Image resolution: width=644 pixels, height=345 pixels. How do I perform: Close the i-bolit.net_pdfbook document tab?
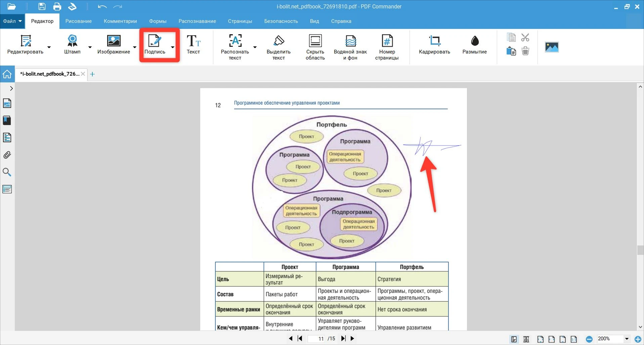pyautogui.click(x=83, y=74)
